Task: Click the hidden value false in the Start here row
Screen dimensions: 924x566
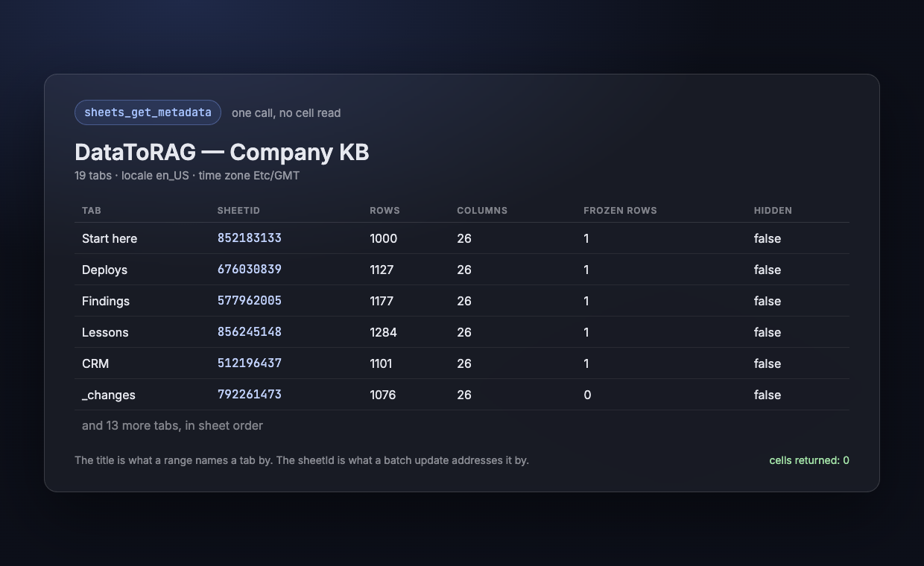Action: (768, 238)
